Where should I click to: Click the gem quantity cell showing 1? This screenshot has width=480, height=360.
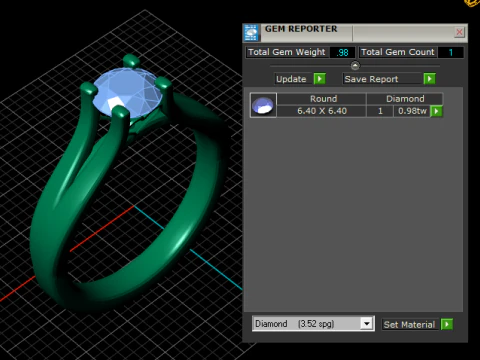[380, 111]
